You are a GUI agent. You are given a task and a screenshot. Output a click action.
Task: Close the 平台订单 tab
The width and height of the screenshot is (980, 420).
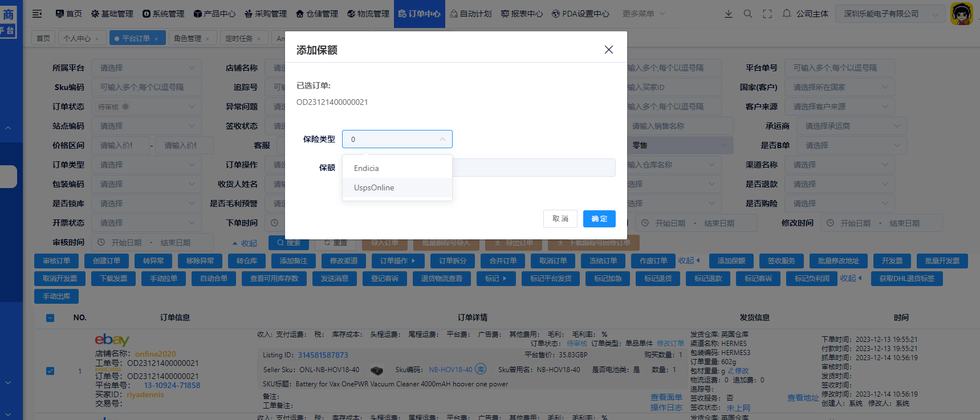tap(156, 39)
